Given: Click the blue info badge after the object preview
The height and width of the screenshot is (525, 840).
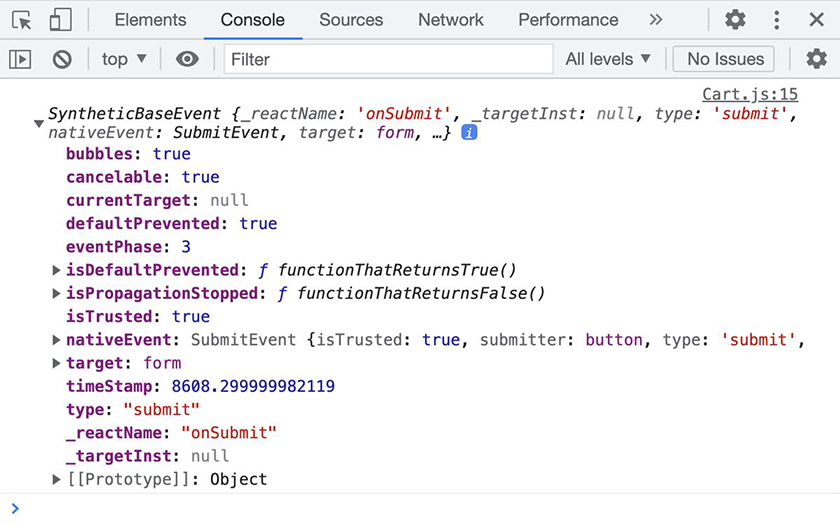Looking at the screenshot, I should (x=469, y=132).
